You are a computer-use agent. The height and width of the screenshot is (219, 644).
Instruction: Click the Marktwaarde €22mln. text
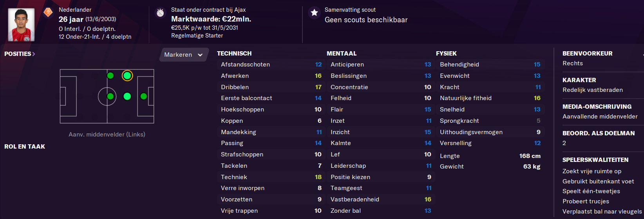coord(211,19)
